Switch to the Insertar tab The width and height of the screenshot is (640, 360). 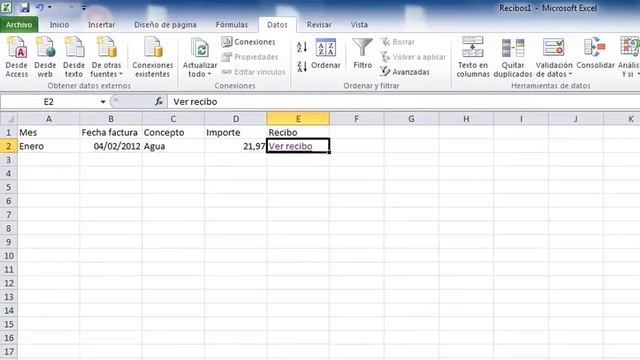click(x=101, y=24)
